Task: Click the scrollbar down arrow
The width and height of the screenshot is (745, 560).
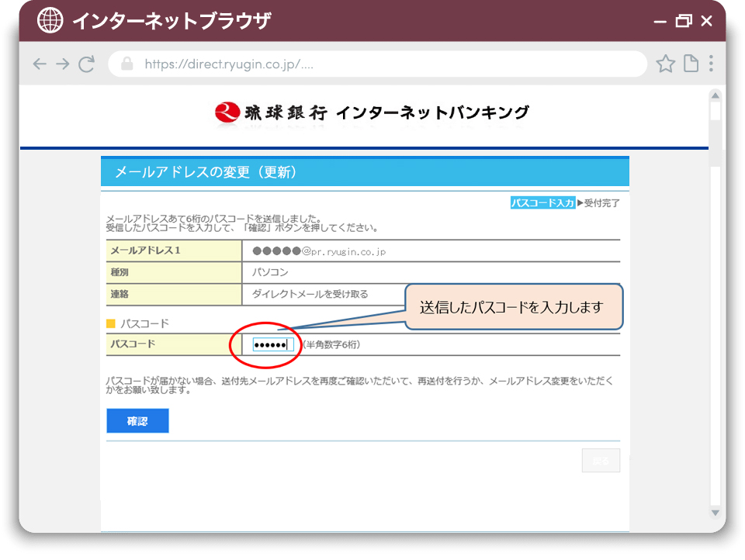Action: pos(715,513)
